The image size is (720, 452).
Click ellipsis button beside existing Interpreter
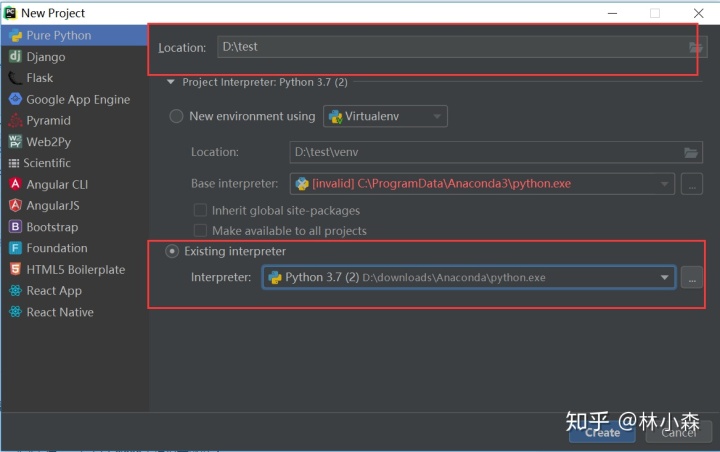point(692,277)
